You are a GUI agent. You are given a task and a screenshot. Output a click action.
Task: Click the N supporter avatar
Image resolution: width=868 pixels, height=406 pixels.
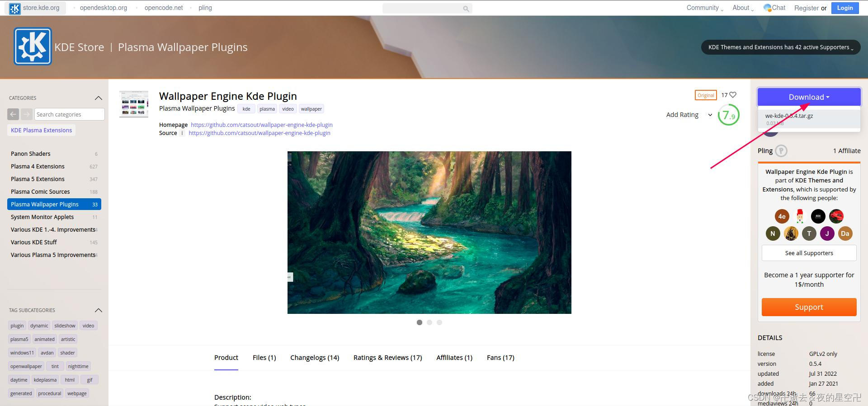[x=773, y=233]
